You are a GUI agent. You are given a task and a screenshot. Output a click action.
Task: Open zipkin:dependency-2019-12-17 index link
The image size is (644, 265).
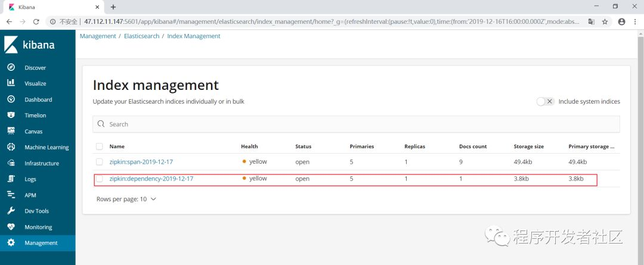[151, 179]
